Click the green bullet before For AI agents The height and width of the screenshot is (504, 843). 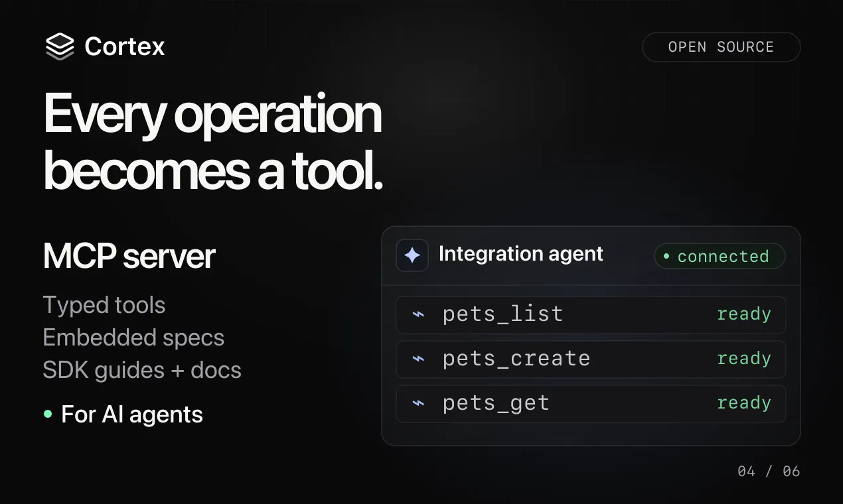[48, 414]
